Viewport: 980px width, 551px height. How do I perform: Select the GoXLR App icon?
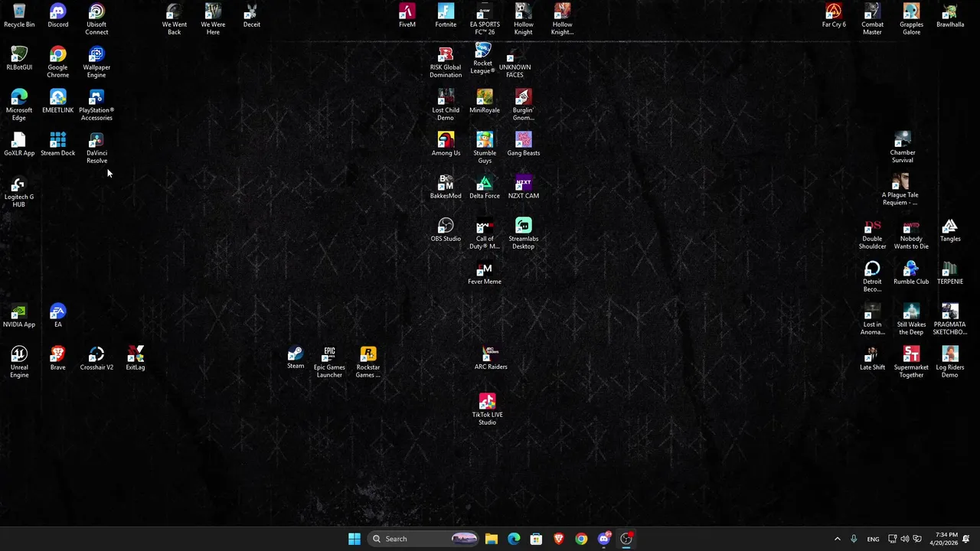coord(19,144)
